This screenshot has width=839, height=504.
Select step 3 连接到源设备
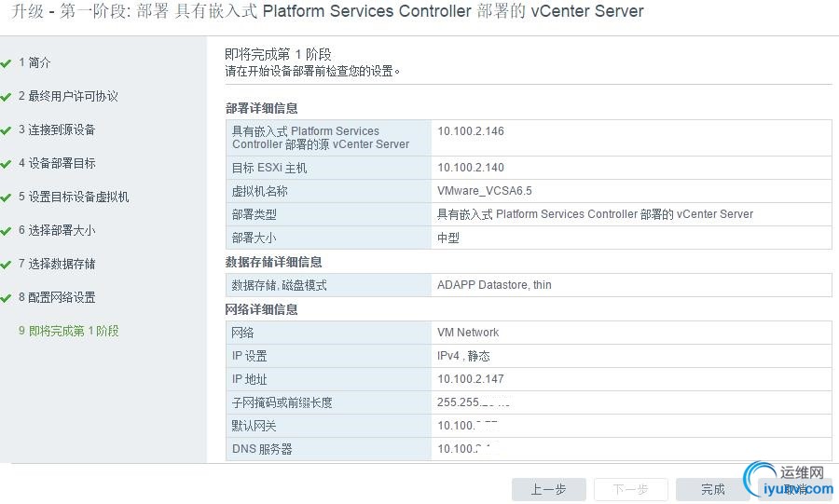(57, 129)
